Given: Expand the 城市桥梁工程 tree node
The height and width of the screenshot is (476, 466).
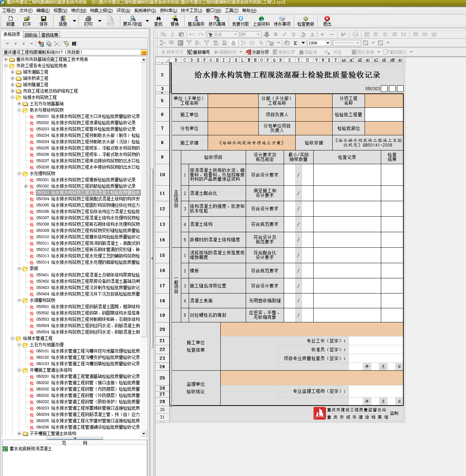Looking at the screenshot, I should (13, 78).
